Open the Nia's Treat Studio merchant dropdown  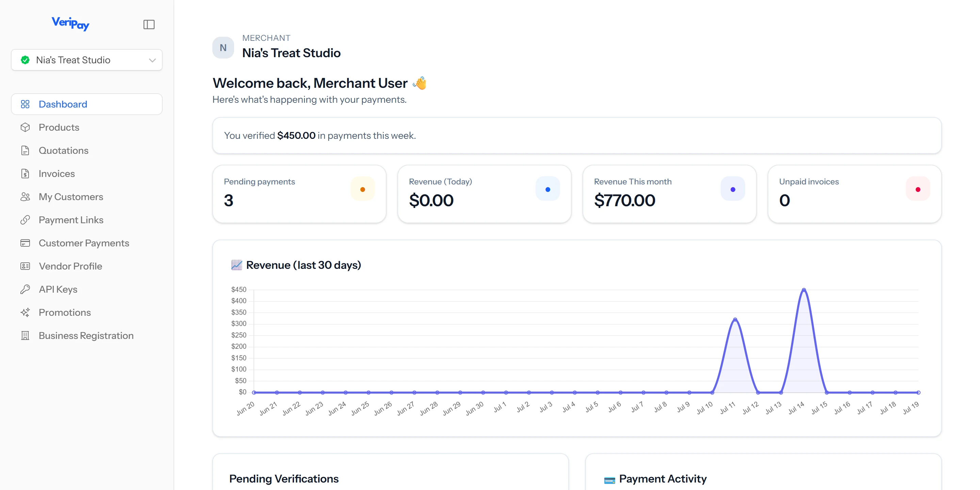[87, 60]
